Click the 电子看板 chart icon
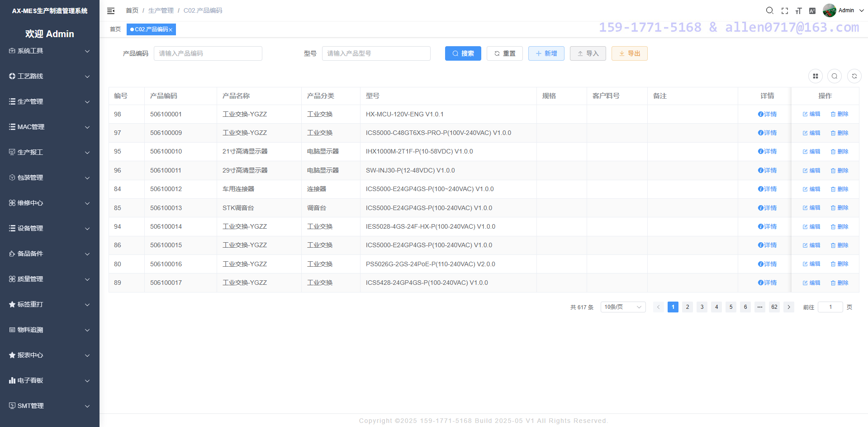Screen dimensions: 868x427 [12, 380]
